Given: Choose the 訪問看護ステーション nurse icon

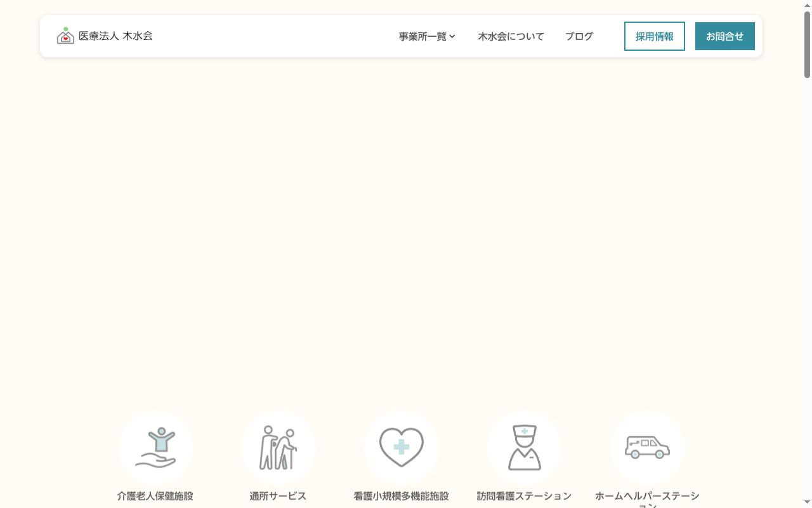Looking at the screenshot, I should click(525, 448).
